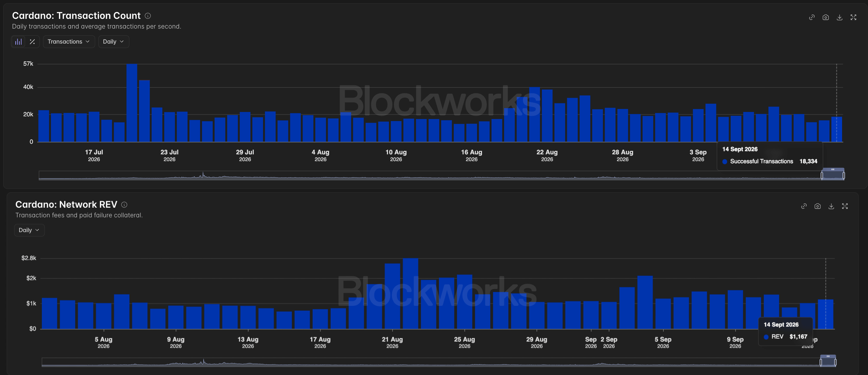Take screenshot of Network REV chart
Screen dimensions: 868x375
tap(817, 206)
